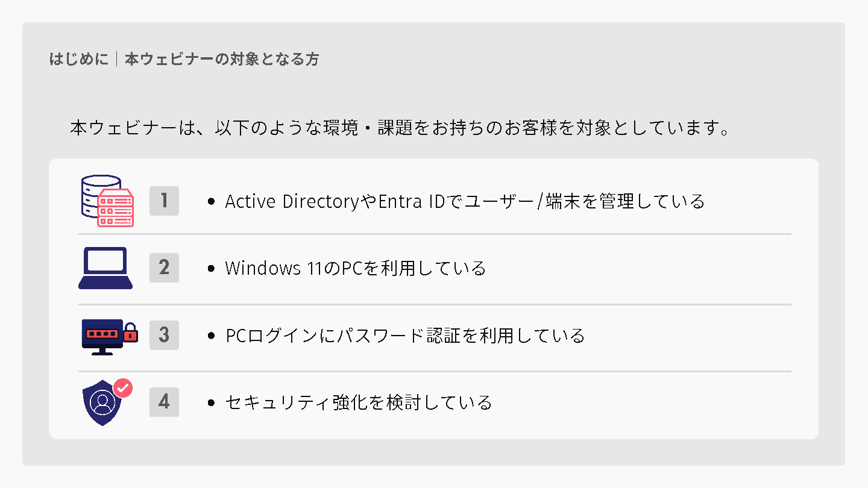
Task: Click the はじめに heading label
Action: (x=79, y=59)
